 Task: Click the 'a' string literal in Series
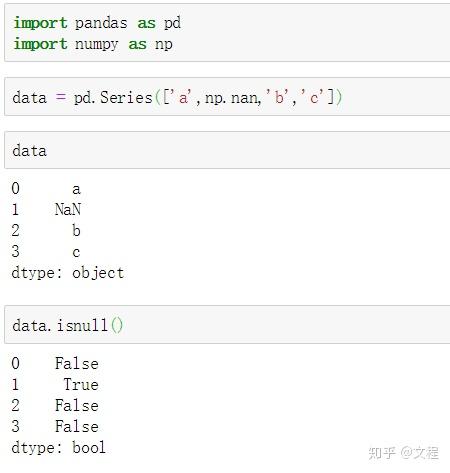coord(183,97)
